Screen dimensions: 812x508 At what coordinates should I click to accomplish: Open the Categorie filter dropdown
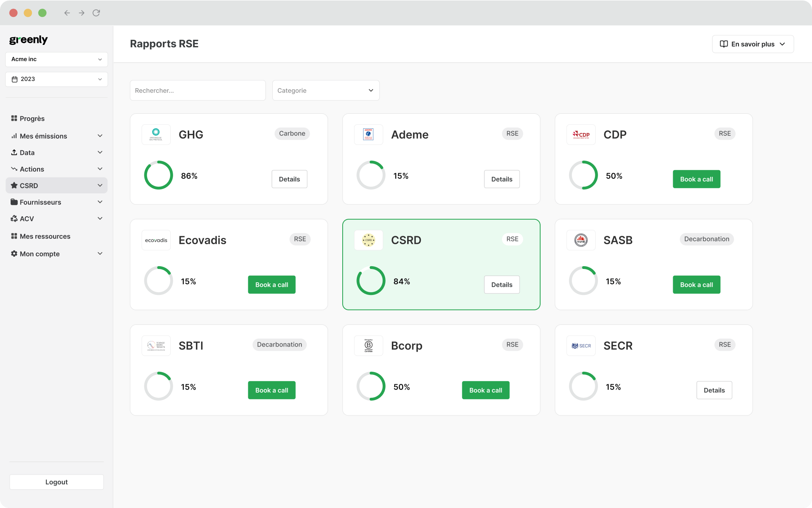(326, 91)
